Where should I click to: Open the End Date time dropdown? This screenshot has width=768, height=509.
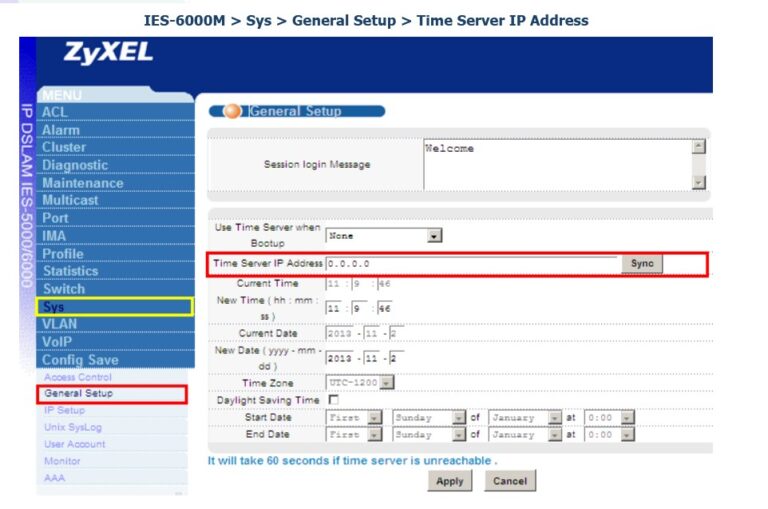(x=609, y=435)
